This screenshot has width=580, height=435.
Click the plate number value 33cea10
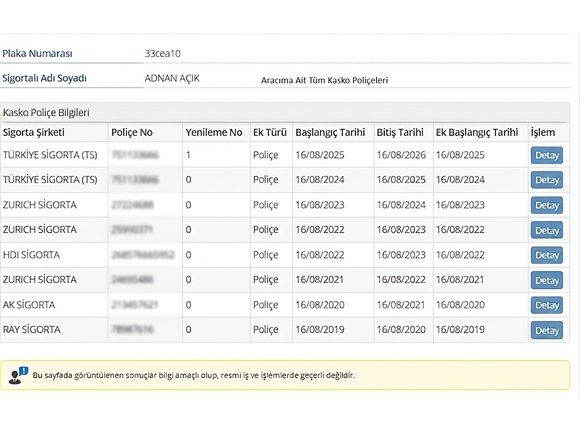coord(162,54)
